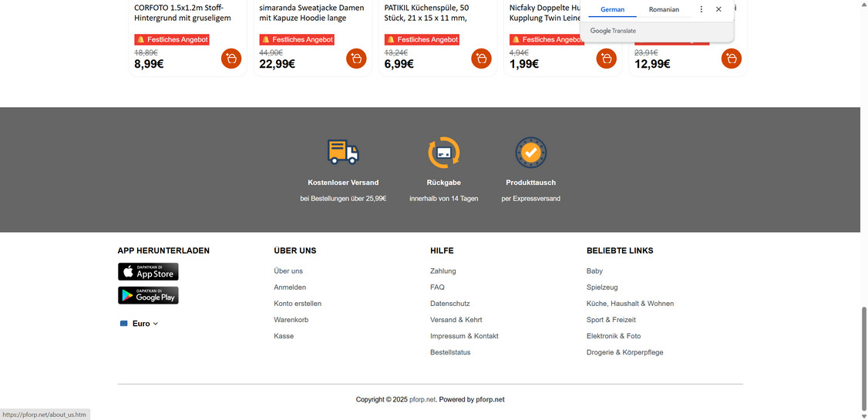Image resolution: width=868 pixels, height=420 pixels.
Task: Open Elektronik & Foto link
Action: pyautogui.click(x=614, y=336)
